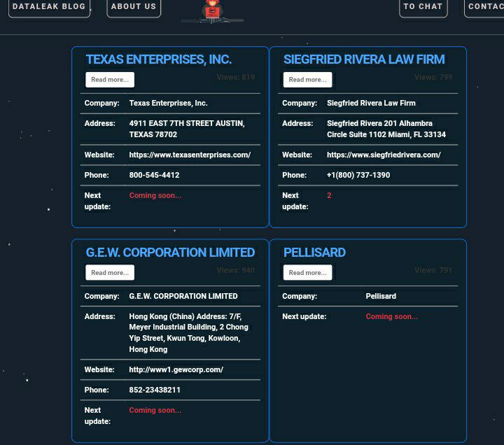Click the siegfriedrivera.com website URL

(x=384, y=155)
